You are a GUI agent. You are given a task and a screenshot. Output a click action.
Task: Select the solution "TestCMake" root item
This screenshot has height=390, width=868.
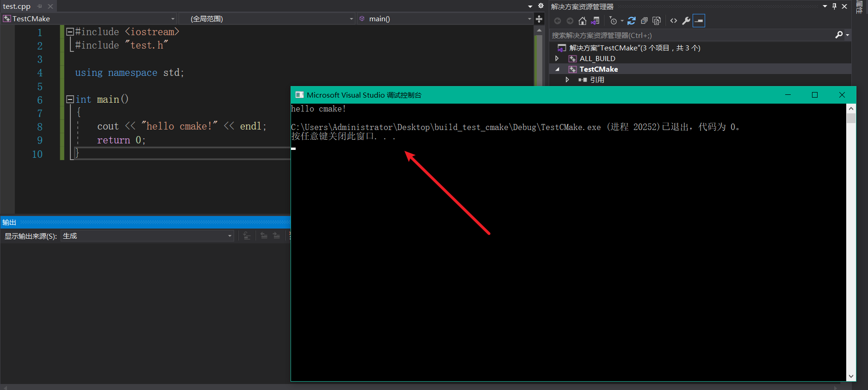coord(634,48)
